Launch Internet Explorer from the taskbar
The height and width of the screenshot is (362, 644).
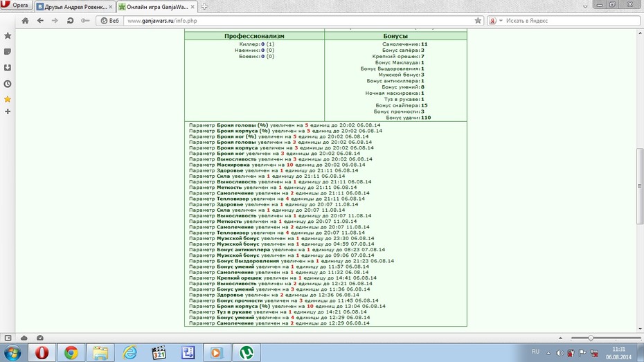129,352
